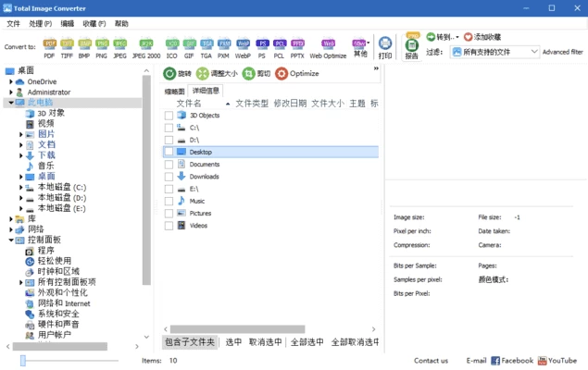Select the Resize (调整大小) tool
Image resolution: width=588 pixels, height=370 pixels.
coord(217,73)
